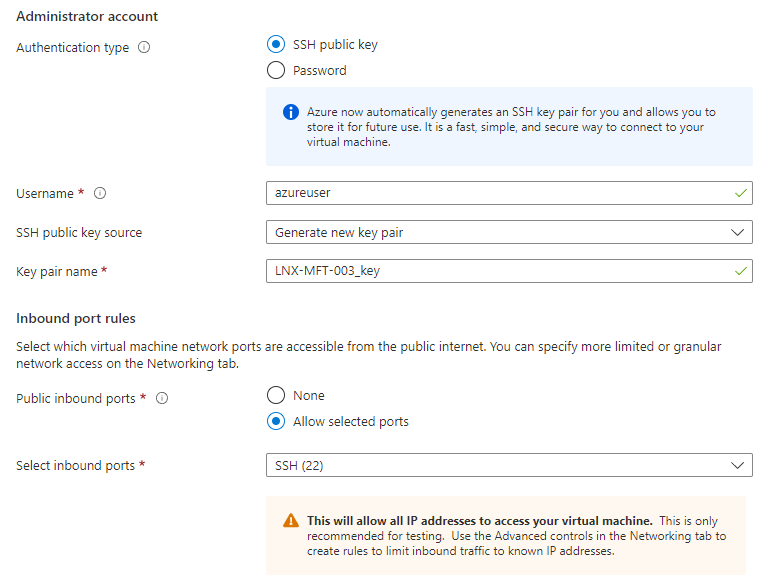Click the Inbound port rules heading
Viewport: 768px width, 587px height.
pyautogui.click(x=76, y=319)
